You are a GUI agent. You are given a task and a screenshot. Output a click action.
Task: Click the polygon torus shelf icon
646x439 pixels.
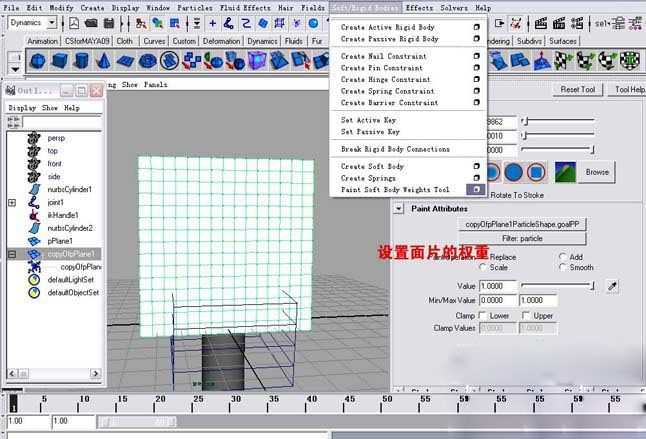147,61
